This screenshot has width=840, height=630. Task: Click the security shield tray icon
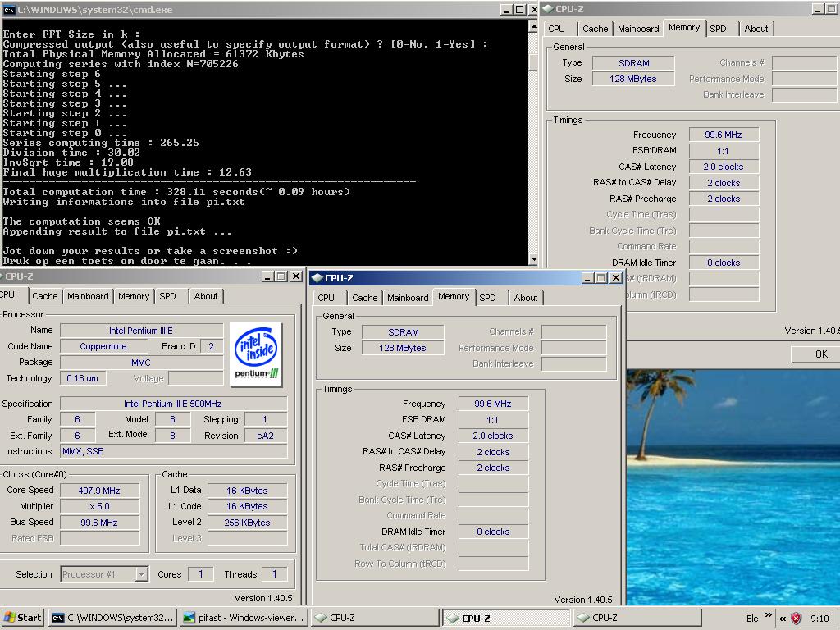pyautogui.click(x=797, y=619)
